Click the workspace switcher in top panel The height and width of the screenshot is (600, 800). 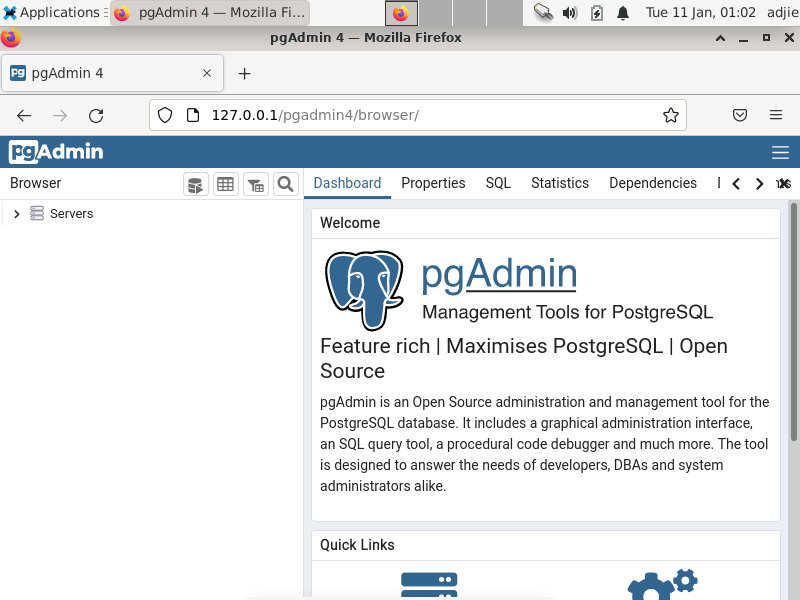(453, 13)
